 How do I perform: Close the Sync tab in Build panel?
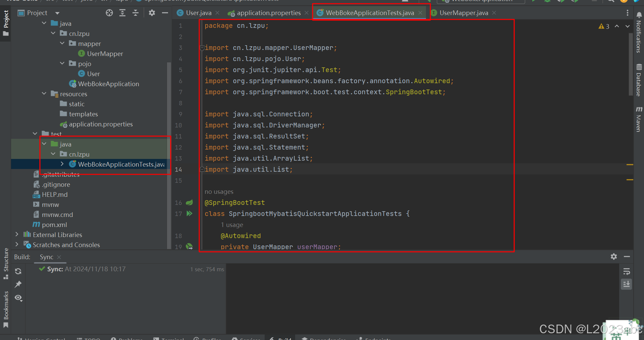tap(59, 257)
